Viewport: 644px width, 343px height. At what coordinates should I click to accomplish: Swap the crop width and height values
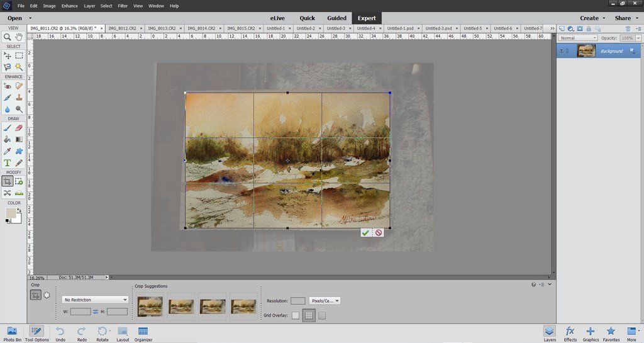click(96, 312)
